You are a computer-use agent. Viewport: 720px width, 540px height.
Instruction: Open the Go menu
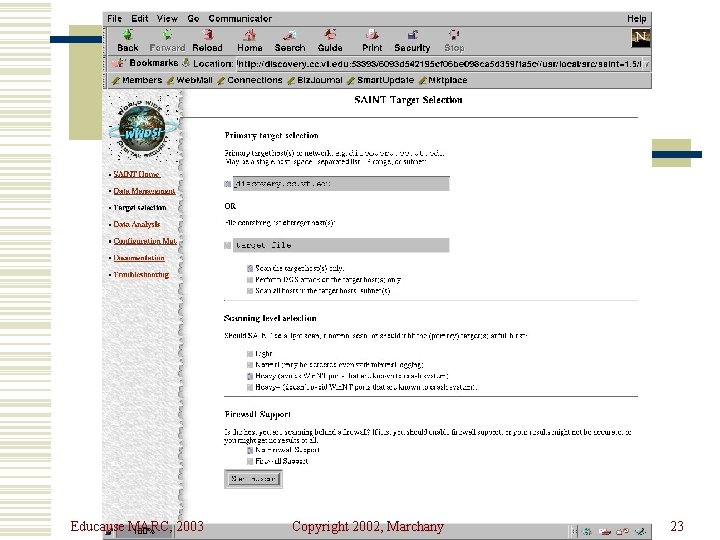pyautogui.click(x=193, y=18)
